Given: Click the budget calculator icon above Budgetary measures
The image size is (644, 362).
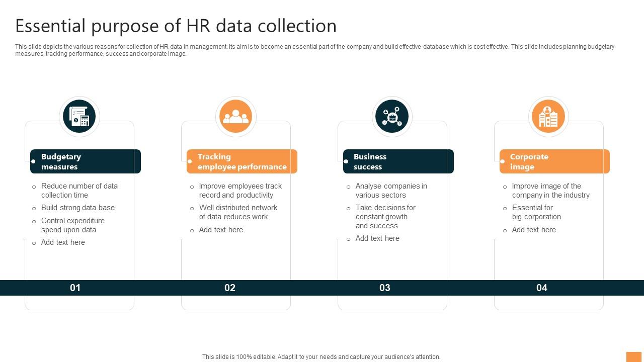Looking at the screenshot, I should [79, 117].
